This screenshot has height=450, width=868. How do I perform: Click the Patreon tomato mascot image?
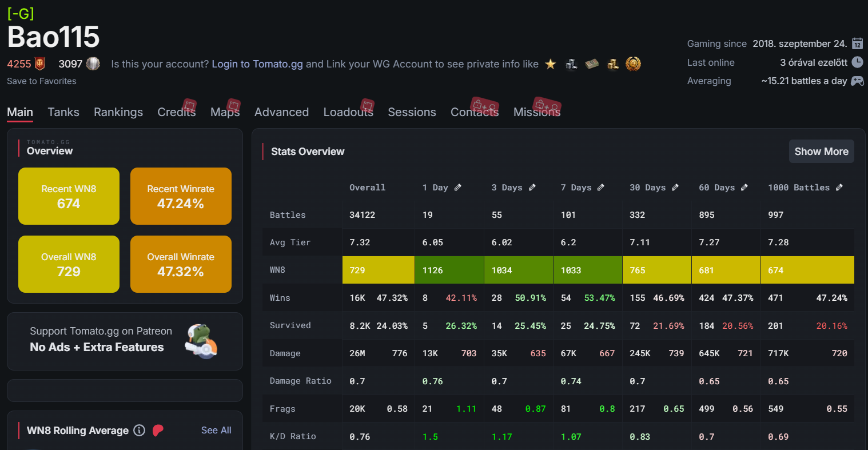(201, 341)
